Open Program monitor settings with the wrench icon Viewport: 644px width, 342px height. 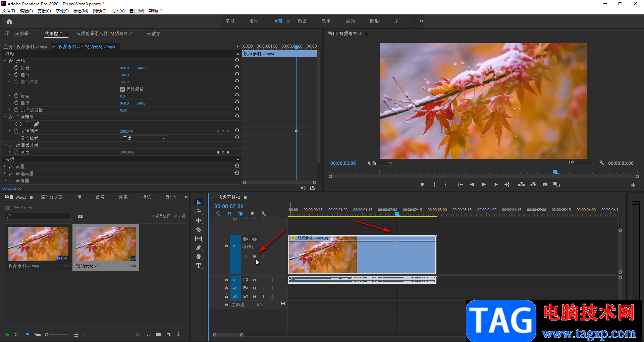[x=602, y=163]
